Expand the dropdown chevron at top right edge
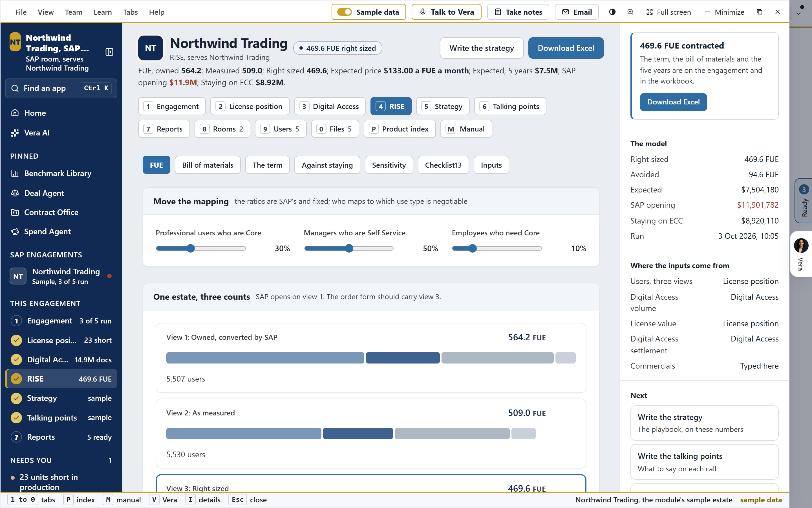 click(x=798, y=14)
